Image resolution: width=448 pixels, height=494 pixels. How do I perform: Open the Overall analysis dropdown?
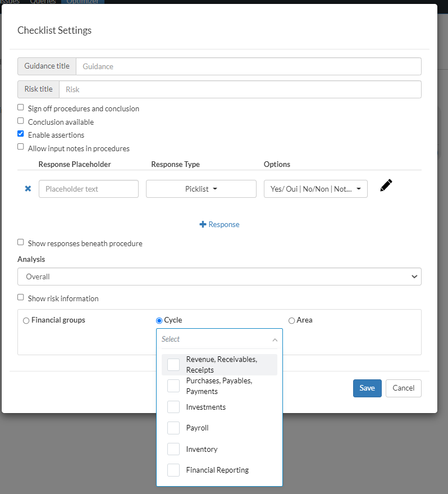point(219,277)
